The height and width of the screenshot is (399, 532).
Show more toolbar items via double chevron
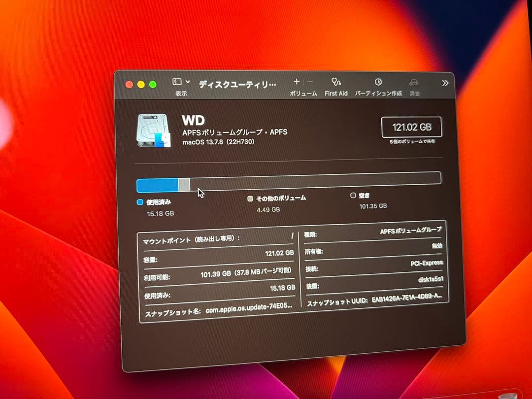(445, 83)
